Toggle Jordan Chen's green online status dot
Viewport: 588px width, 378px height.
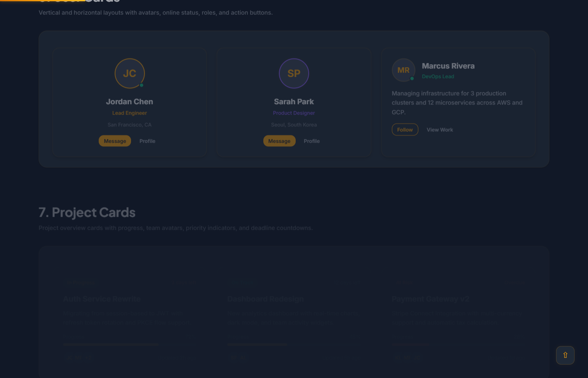[x=142, y=85]
